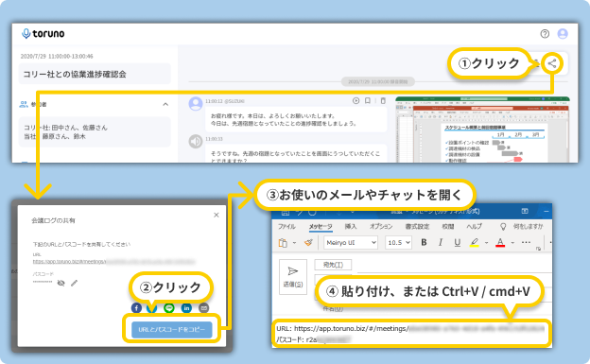The width and height of the screenshot is (590, 364).
Task: Click the Paste clipboard icon in Outlook
Action: (x=283, y=243)
